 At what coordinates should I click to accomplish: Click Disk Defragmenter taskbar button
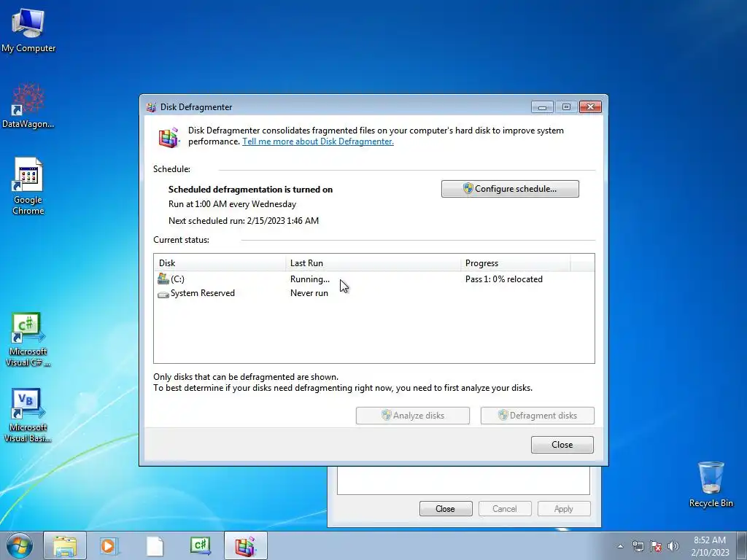246,545
